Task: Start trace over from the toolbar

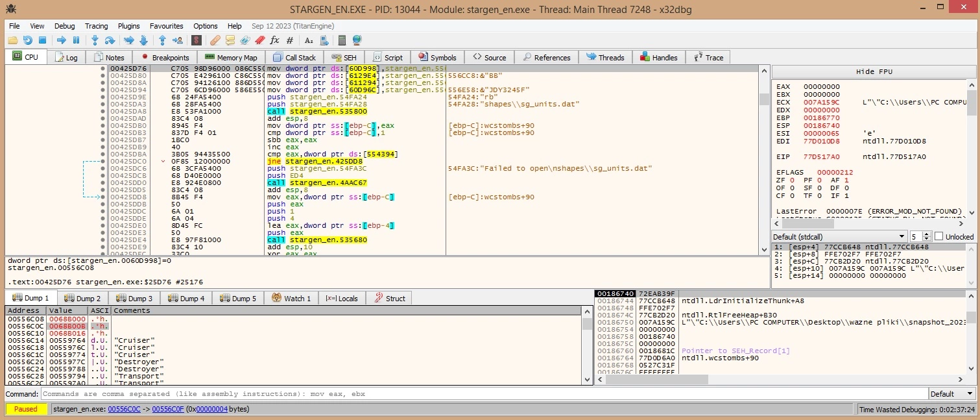Action: click(x=143, y=40)
